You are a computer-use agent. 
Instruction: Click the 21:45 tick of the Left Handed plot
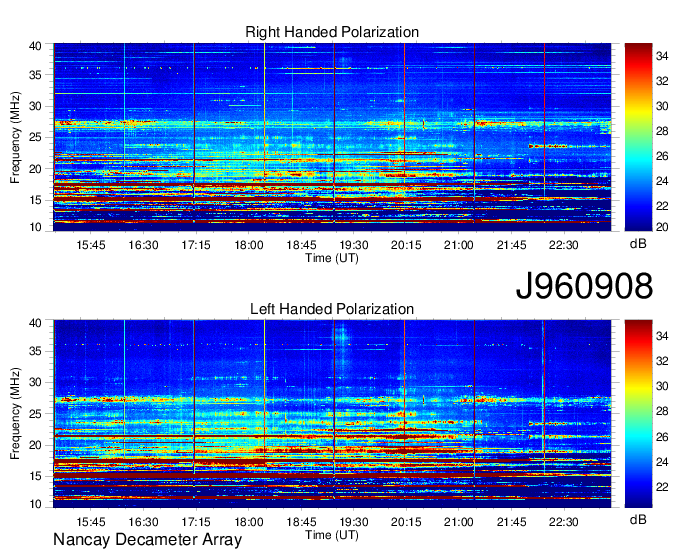click(x=511, y=521)
